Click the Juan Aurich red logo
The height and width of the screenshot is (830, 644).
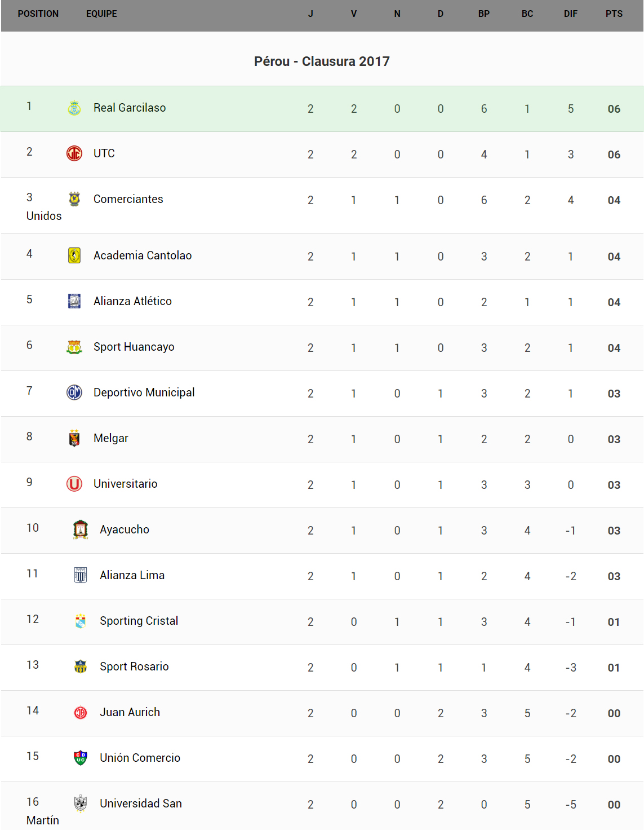pyautogui.click(x=81, y=712)
